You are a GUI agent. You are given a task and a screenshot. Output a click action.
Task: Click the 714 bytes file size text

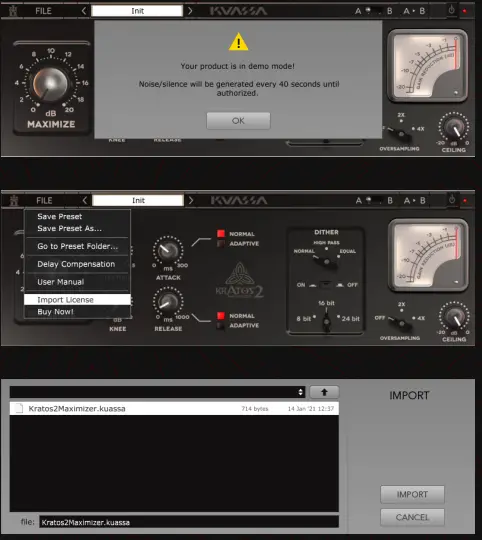click(254, 409)
